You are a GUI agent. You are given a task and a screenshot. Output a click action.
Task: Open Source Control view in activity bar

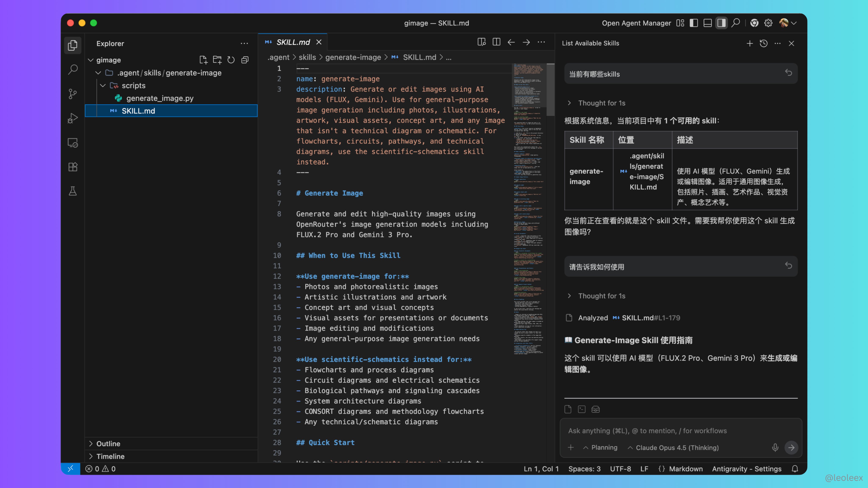pyautogui.click(x=72, y=94)
